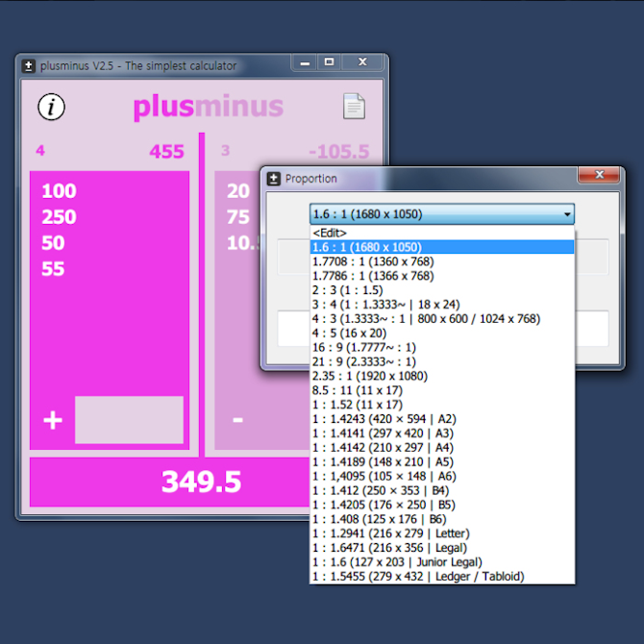Click the Proportion dialog title icon

274,178
